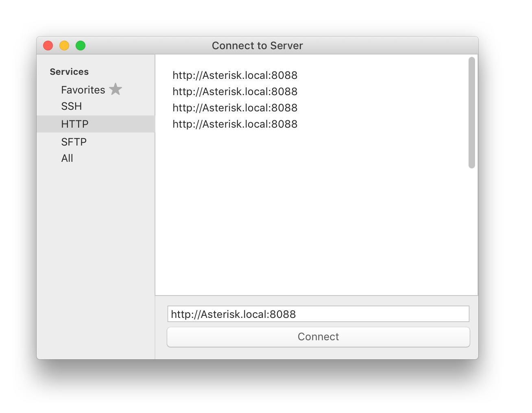Pick the last server entry in the list

(x=235, y=124)
